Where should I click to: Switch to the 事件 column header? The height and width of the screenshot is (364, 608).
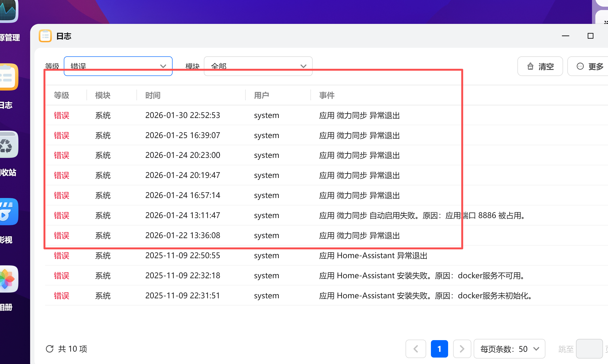tap(326, 95)
